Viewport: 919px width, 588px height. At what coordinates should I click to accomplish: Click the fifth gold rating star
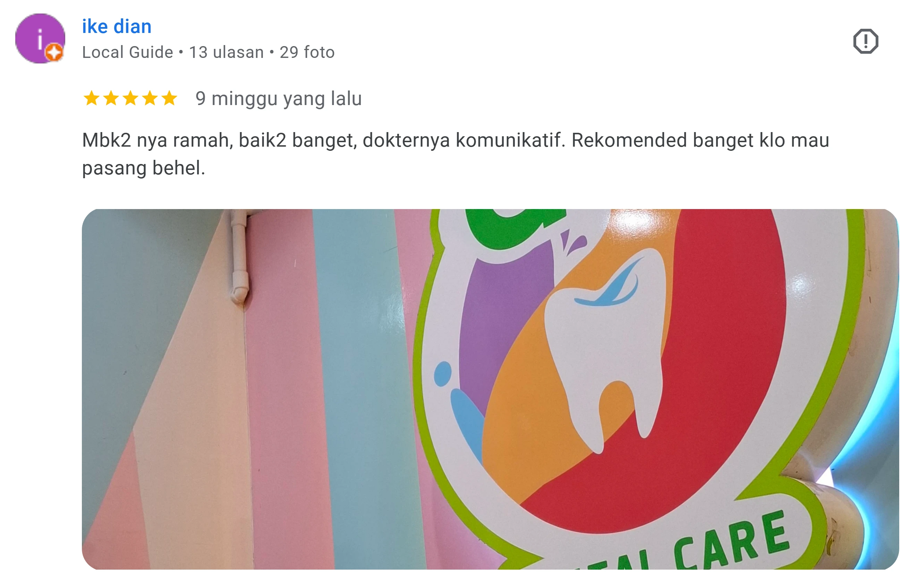169,98
